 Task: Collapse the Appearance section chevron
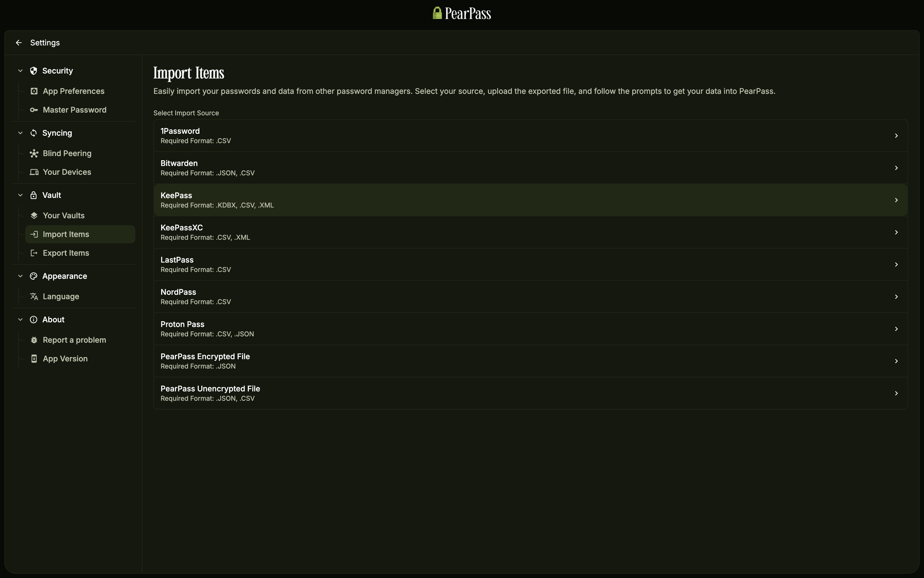[x=21, y=276]
